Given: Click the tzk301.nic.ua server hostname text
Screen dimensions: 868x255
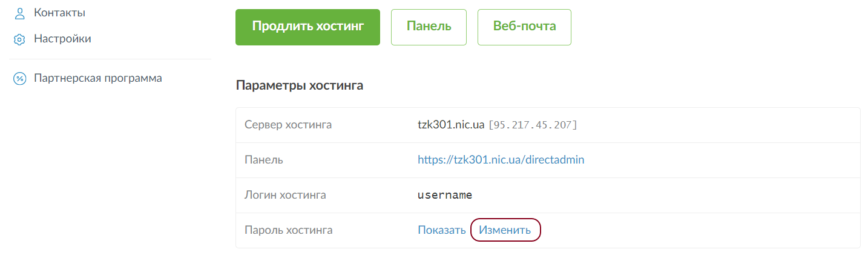Looking at the screenshot, I should pos(451,125).
